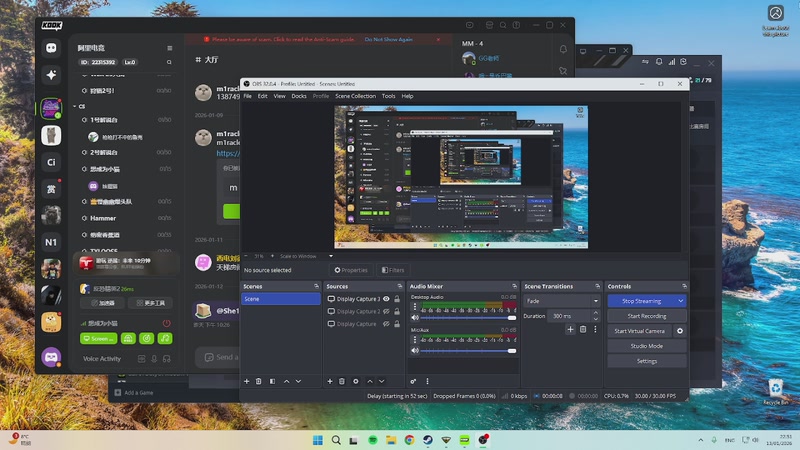This screenshot has width=800, height=450.
Task: Increase transition duration stepper up
Action: pyautogui.click(x=595, y=313)
